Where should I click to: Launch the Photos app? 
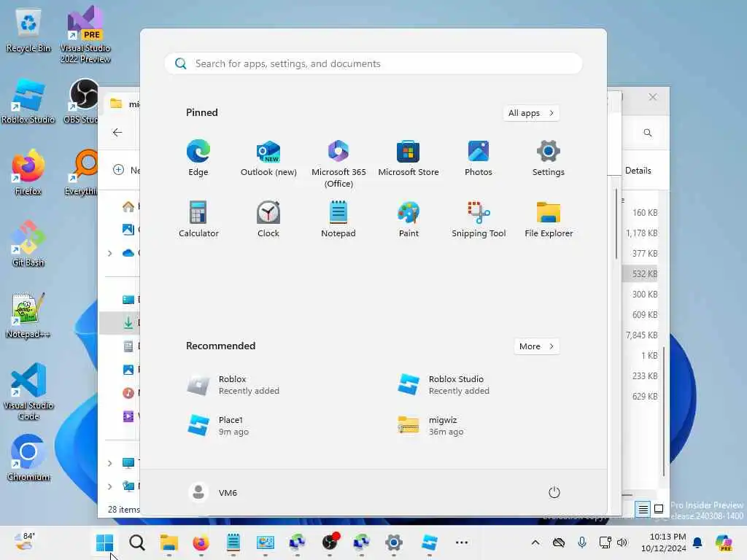[x=479, y=158]
